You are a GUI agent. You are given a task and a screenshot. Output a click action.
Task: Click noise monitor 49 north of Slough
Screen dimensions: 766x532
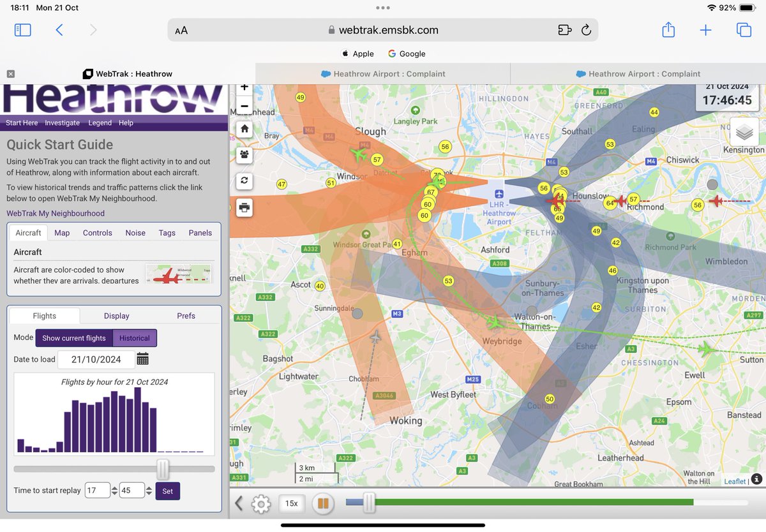300,97
